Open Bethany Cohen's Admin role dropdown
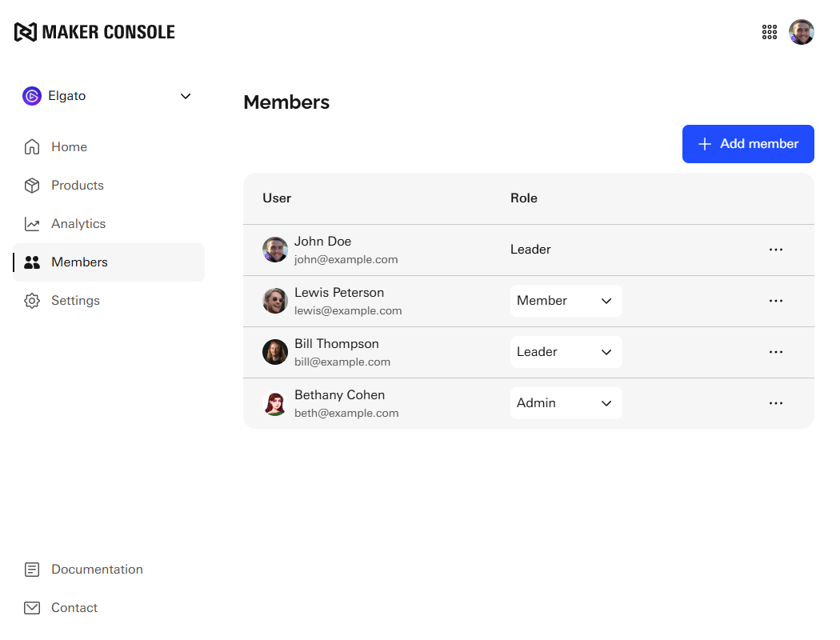 pyautogui.click(x=566, y=403)
